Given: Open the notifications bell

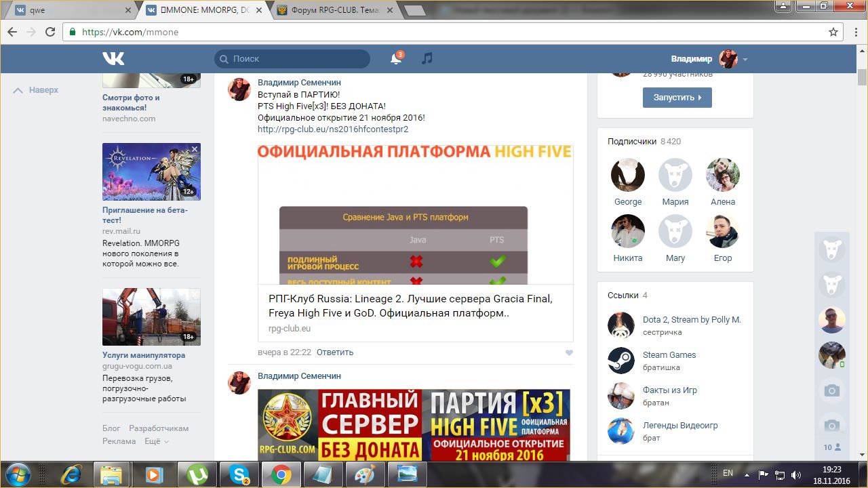Looking at the screenshot, I should click(x=396, y=59).
